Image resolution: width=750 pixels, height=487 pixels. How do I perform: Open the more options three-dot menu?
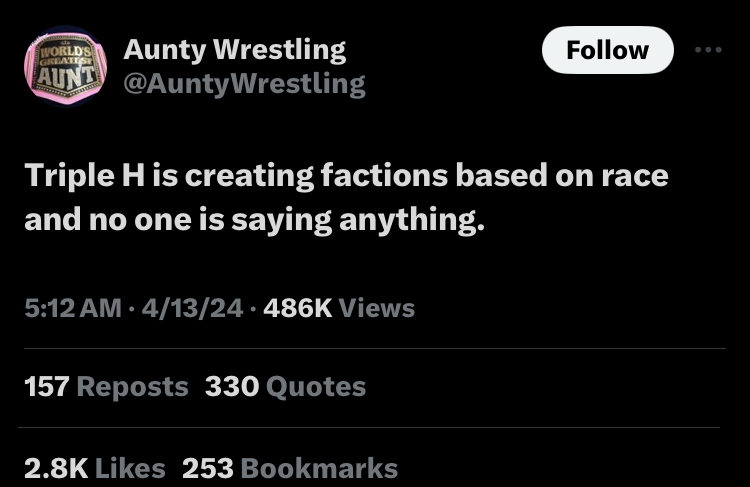coord(708,49)
